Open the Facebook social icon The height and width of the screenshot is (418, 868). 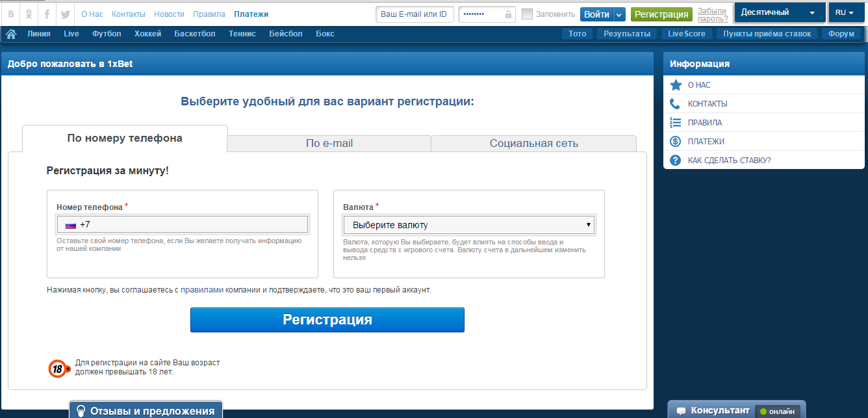click(47, 14)
